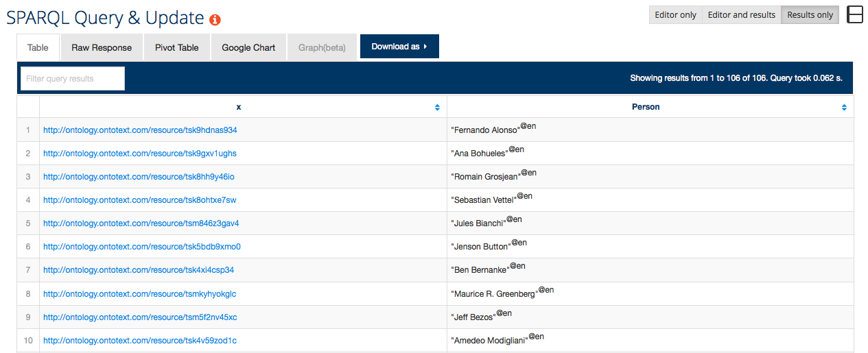The height and width of the screenshot is (353, 868).
Task: Open resource link tsk9gxv1ughs
Action: (x=140, y=153)
